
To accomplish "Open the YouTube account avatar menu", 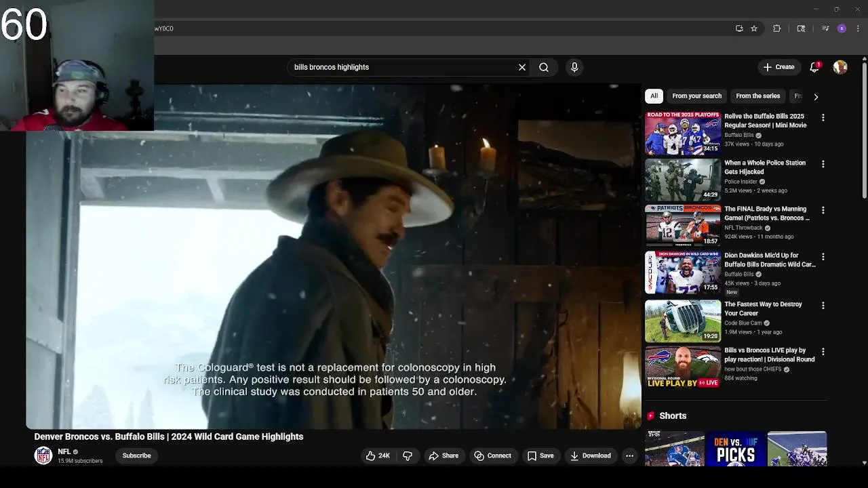I will (x=840, y=67).
